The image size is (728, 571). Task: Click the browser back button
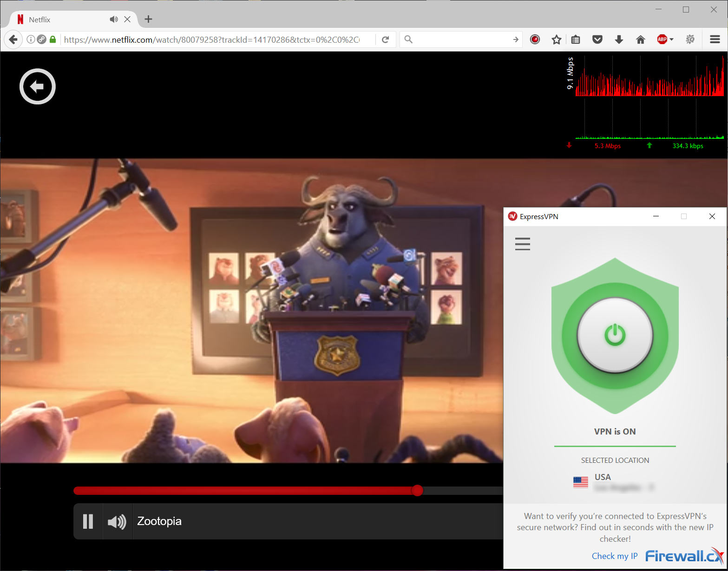click(x=13, y=39)
